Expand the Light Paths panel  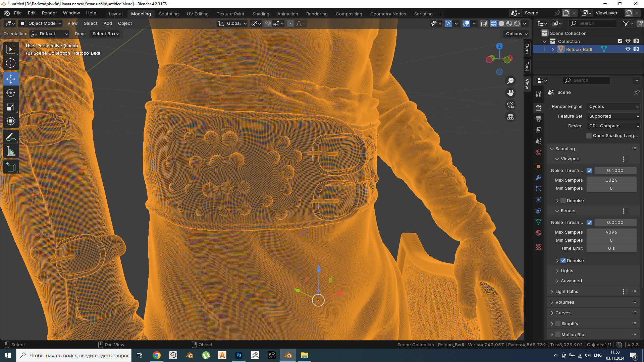tap(567, 291)
